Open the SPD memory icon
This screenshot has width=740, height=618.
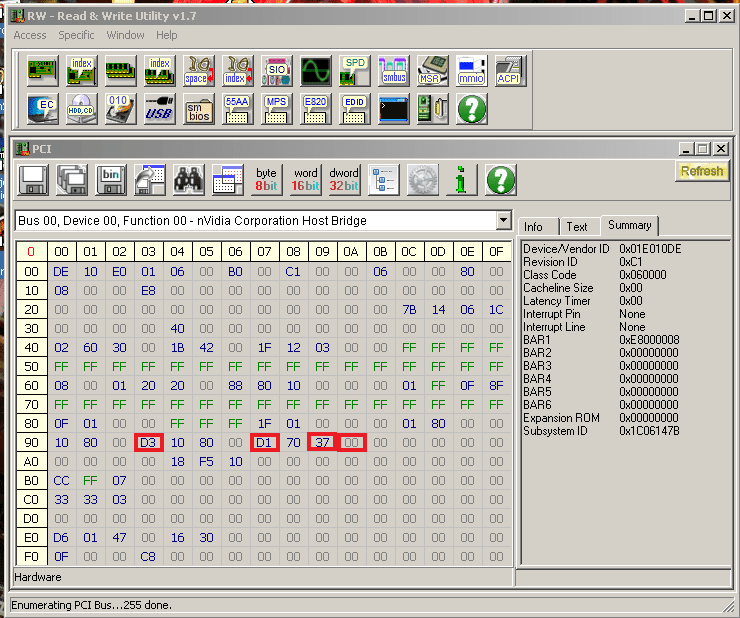click(354, 71)
